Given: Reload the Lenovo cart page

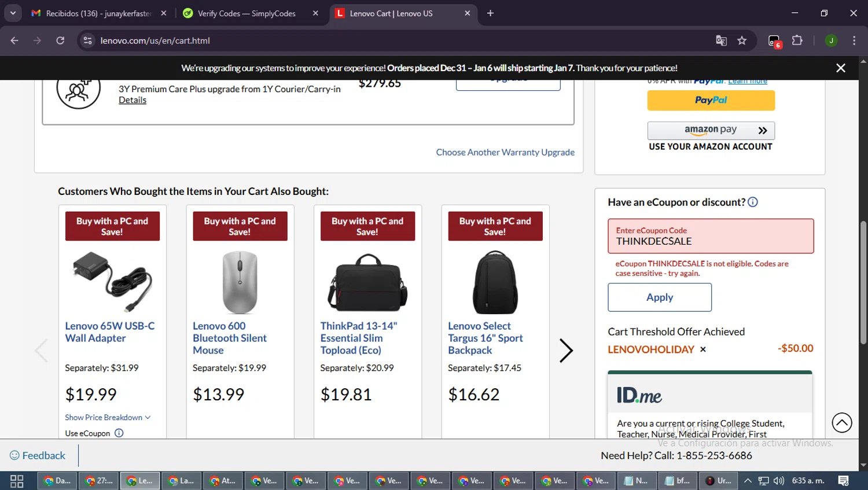Looking at the screenshot, I should [60, 40].
